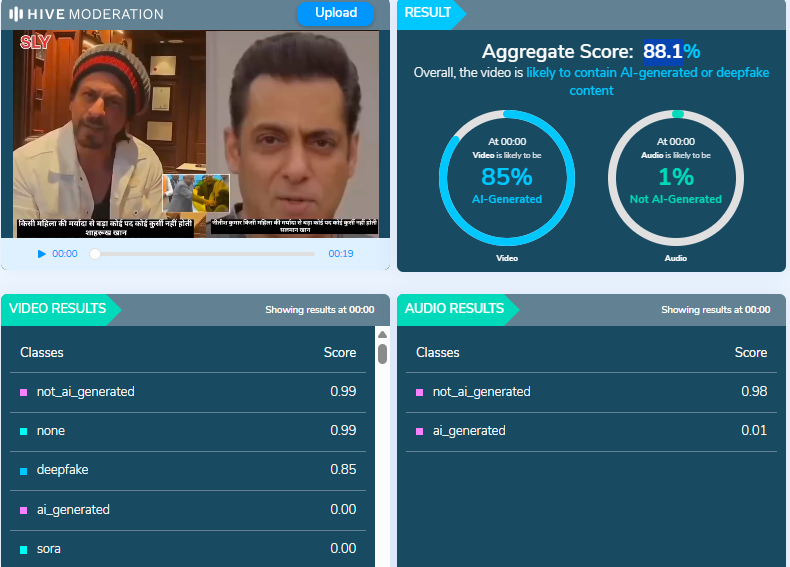Click the Upload button
This screenshot has height=567, width=790.
point(335,13)
